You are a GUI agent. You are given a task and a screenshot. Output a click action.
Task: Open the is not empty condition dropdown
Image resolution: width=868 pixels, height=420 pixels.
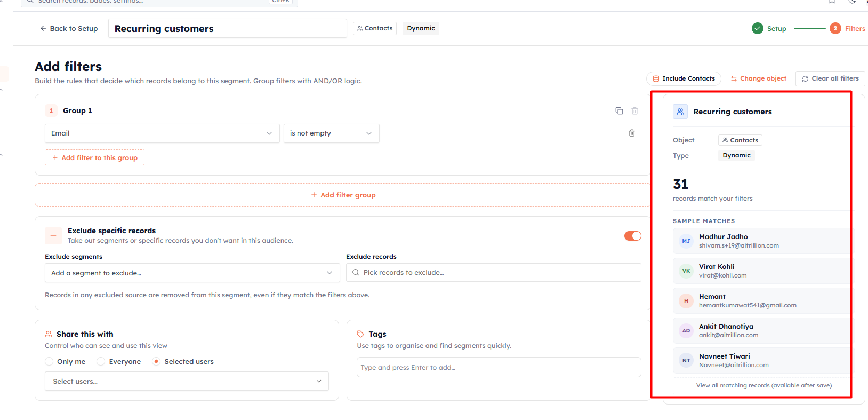click(x=331, y=133)
